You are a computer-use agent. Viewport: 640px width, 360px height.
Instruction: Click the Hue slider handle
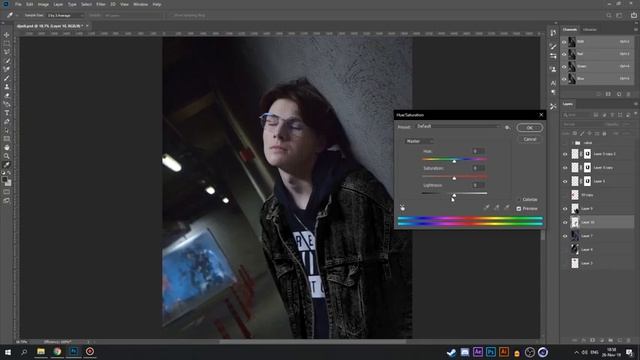454,161
